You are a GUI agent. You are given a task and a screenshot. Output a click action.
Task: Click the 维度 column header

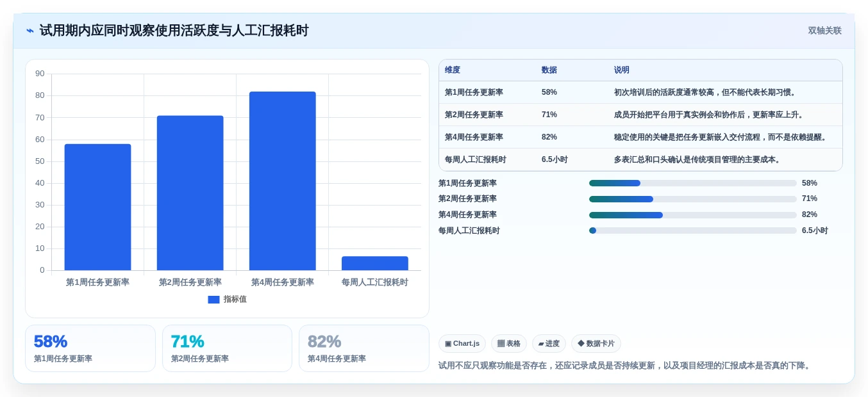tap(453, 70)
